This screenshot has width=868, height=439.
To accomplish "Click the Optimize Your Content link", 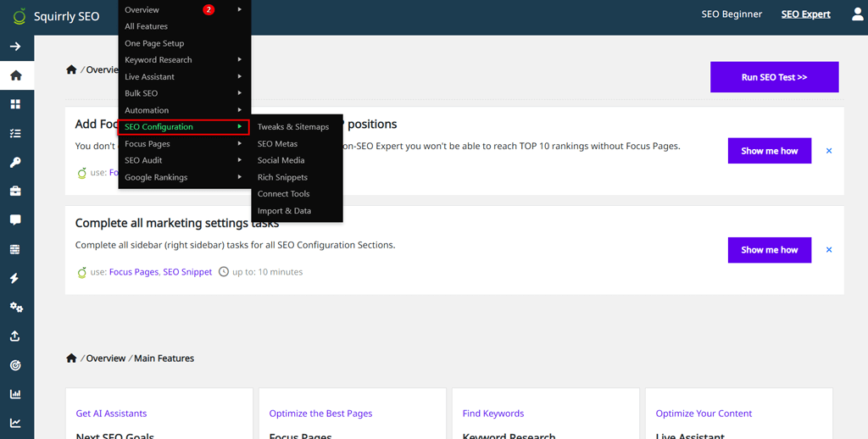I will click(704, 414).
